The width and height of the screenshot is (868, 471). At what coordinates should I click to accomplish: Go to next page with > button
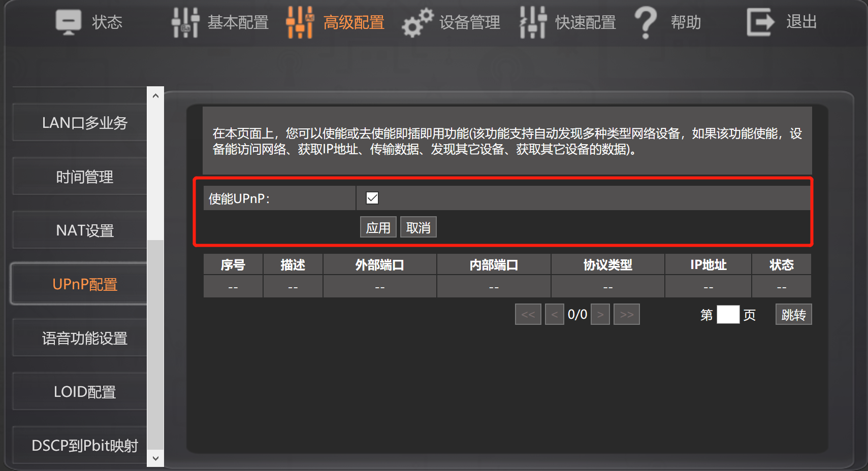(600, 315)
